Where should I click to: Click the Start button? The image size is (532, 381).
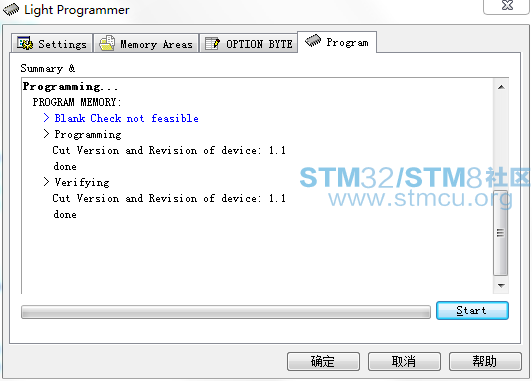[x=472, y=310]
